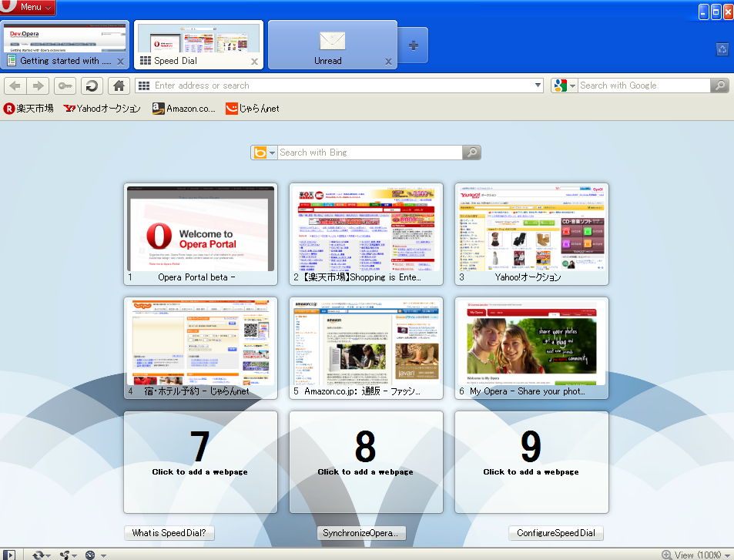The image size is (734, 560).
Task: Open the Google search engine selector
Action: (564, 86)
